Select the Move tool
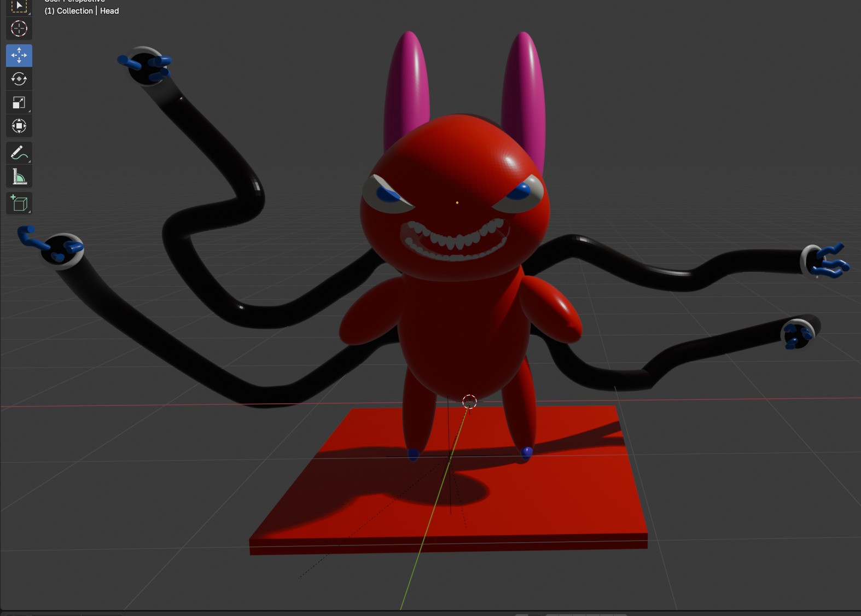 tap(19, 55)
